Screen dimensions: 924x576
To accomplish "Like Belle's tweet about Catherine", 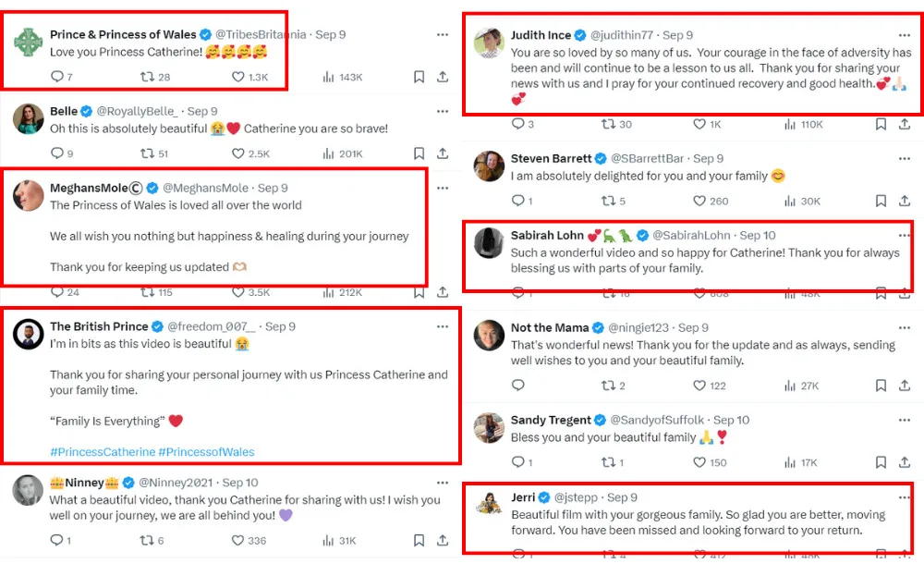I will (x=238, y=154).
